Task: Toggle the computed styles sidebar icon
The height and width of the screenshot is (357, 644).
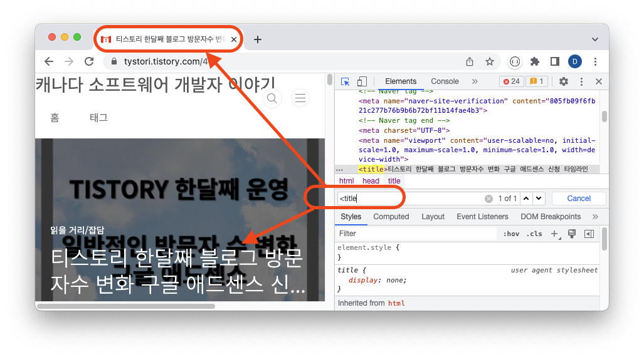Action: [589, 234]
